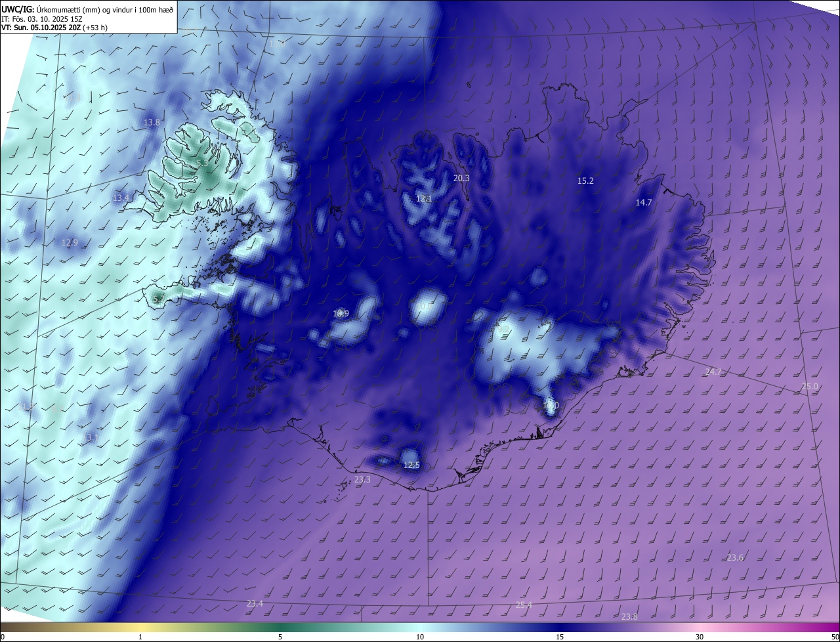This screenshot has width=840, height=642.
Task: Click the 12.5 value label
Action: (x=411, y=465)
